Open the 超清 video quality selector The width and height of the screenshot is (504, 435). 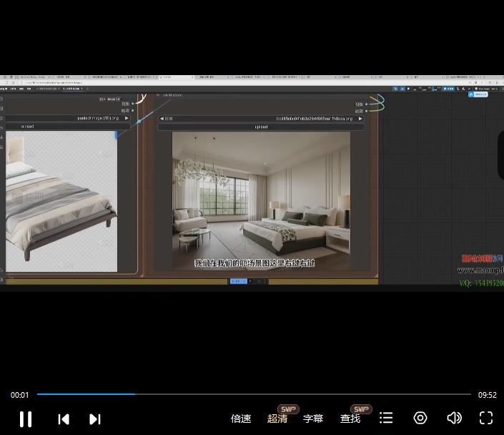[277, 419]
